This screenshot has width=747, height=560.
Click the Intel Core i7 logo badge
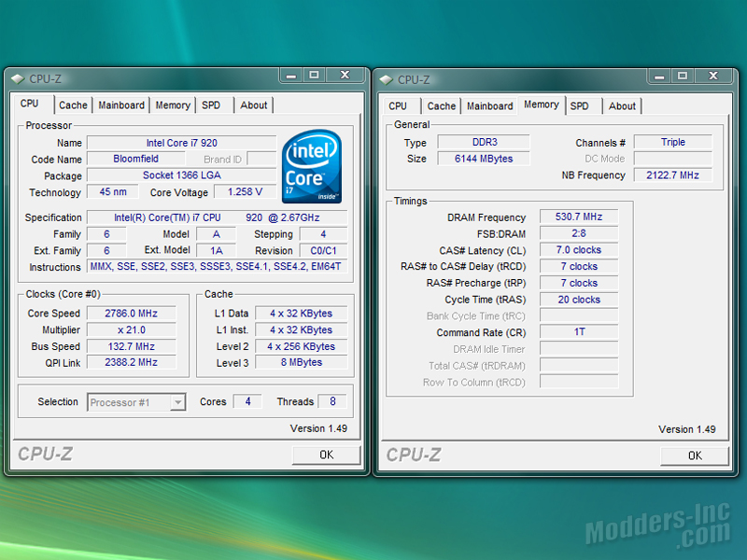(x=312, y=167)
